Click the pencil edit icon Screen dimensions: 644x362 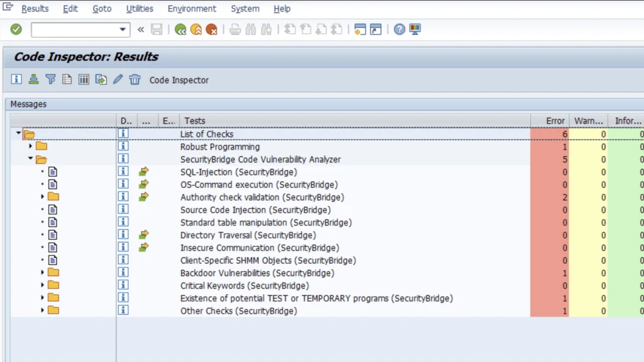[x=118, y=79]
